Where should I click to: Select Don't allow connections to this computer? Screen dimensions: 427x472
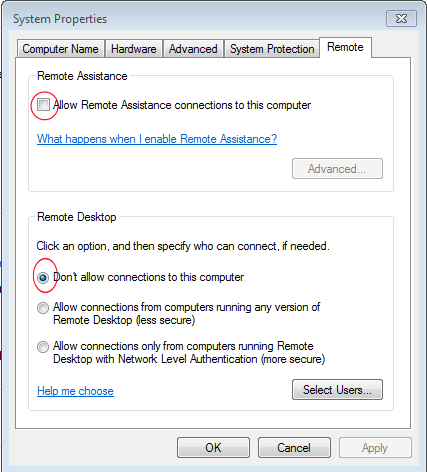(43, 277)
